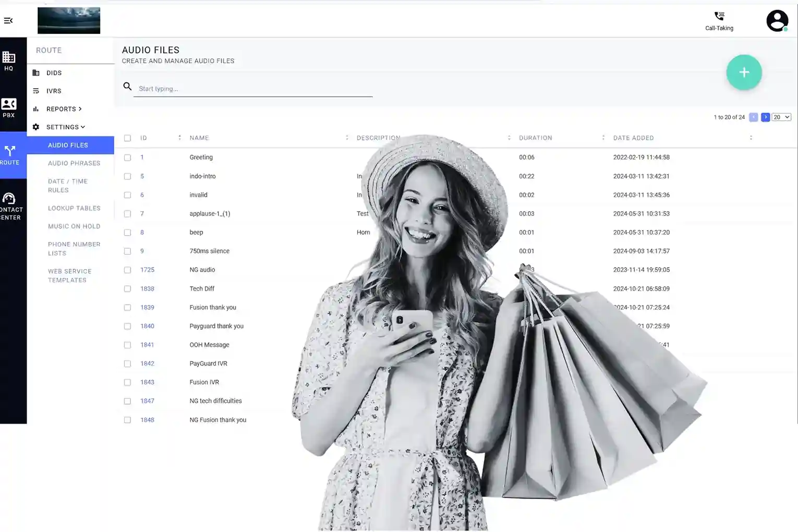Go to next page with arrow control
798x532 pixels.
pos(765,117)
